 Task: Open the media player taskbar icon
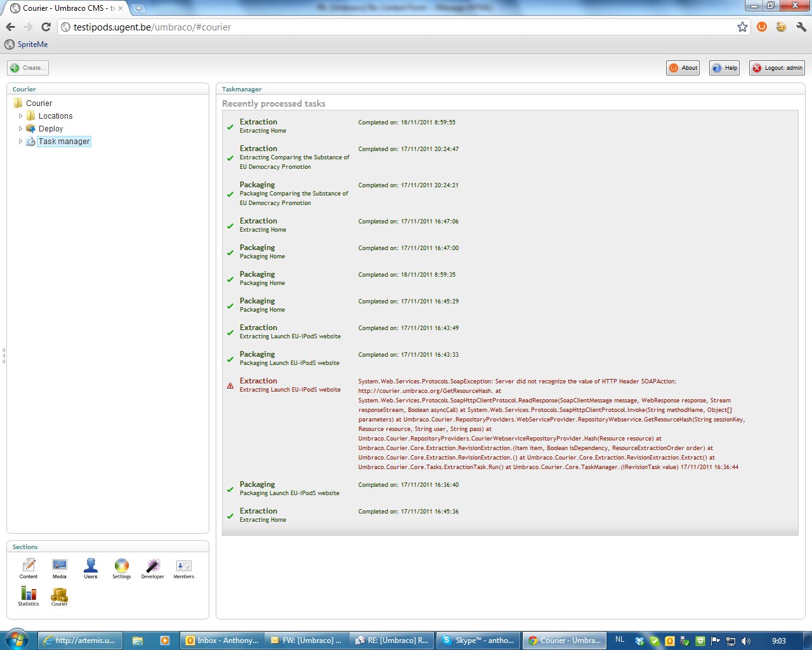click(165, 640)
